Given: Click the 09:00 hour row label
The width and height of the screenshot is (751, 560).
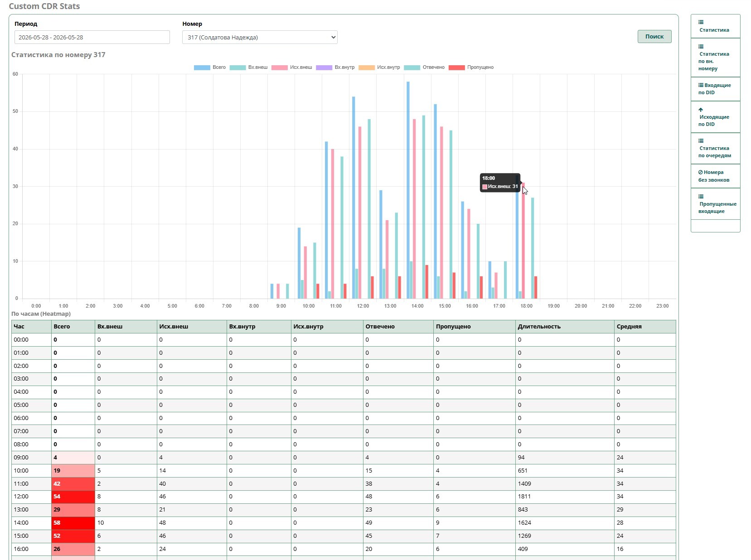Looking at the screenshot, I should tap(21, 458).
